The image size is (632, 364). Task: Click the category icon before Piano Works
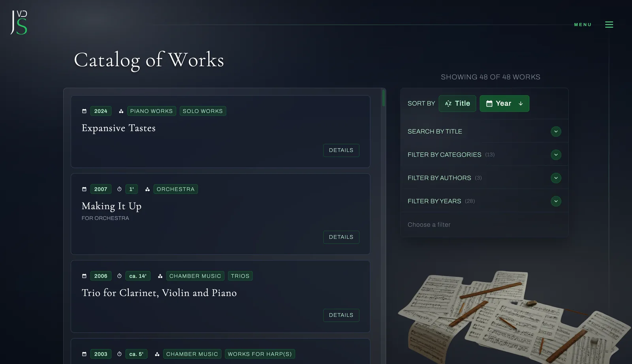(121, 111)
